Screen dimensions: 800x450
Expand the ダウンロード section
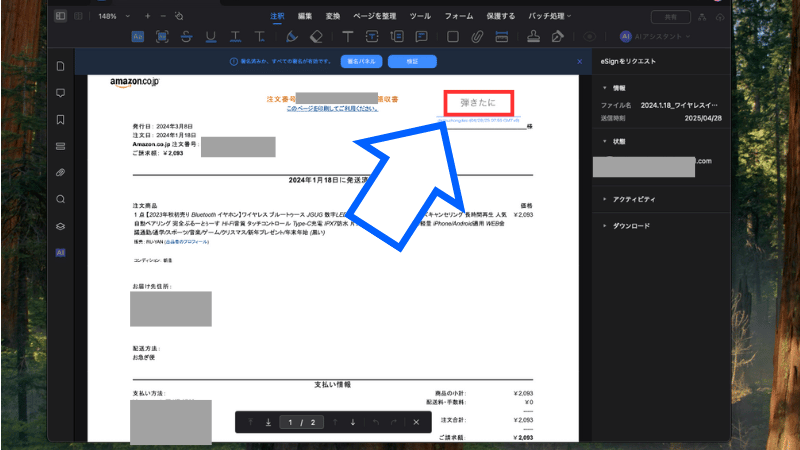(x=605, y=226)
